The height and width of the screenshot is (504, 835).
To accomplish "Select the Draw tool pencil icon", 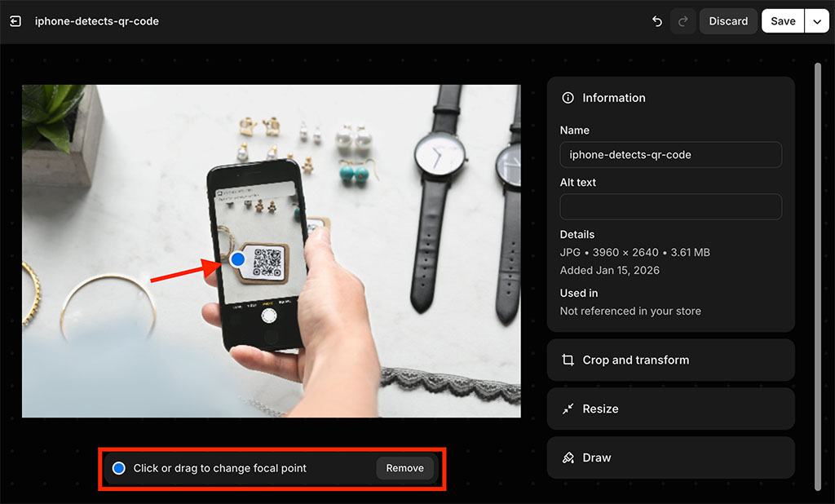I will click(568, 458).
